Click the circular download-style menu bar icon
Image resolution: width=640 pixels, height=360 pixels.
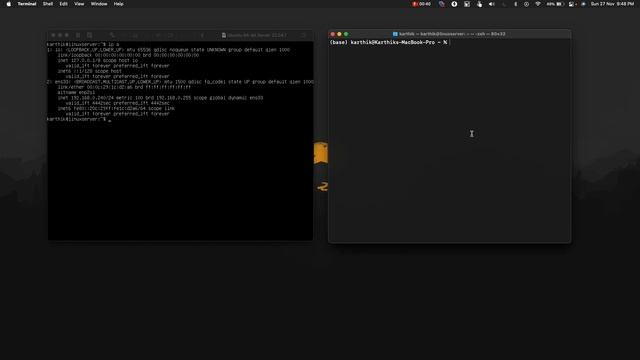454,4
